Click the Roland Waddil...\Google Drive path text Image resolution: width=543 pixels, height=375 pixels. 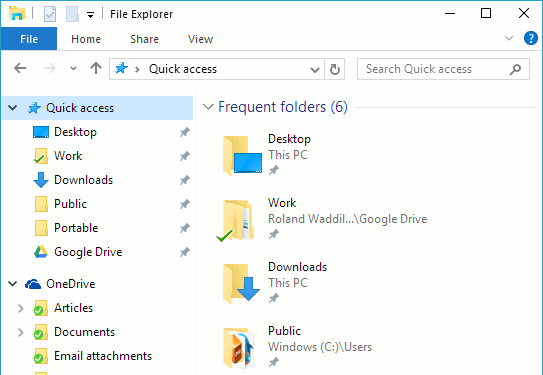[348, 219]
